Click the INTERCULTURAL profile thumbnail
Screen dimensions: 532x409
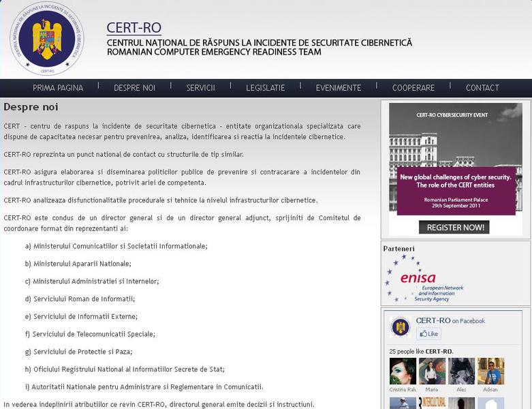point(432,404)
